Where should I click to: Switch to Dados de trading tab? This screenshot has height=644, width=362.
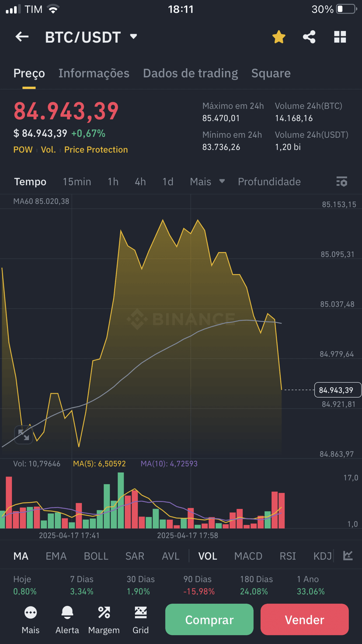pyautogui.click(x=190, y=73)
